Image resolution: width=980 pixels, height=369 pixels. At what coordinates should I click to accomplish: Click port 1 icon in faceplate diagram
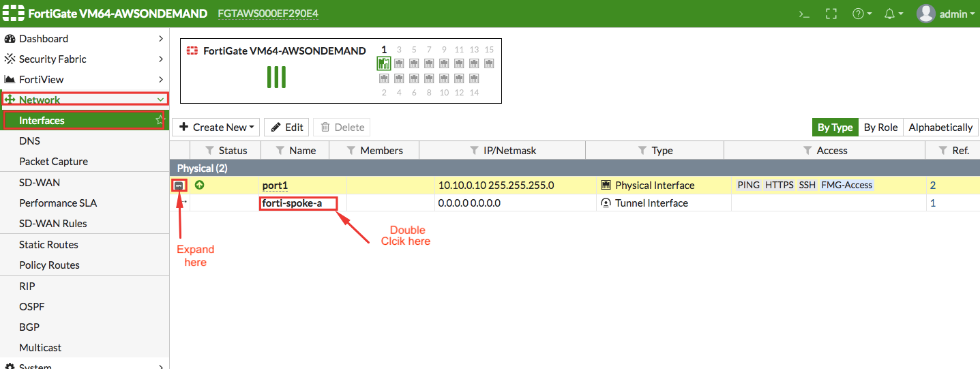click(384, 63)
